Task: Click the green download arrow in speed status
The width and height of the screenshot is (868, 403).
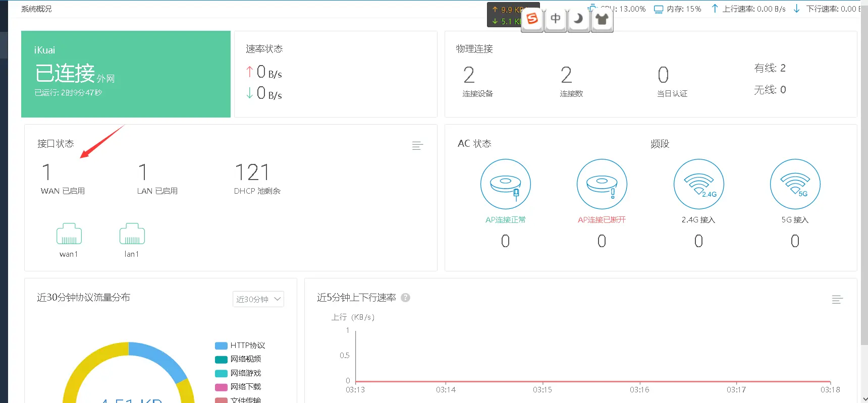Action: (249, 93)
